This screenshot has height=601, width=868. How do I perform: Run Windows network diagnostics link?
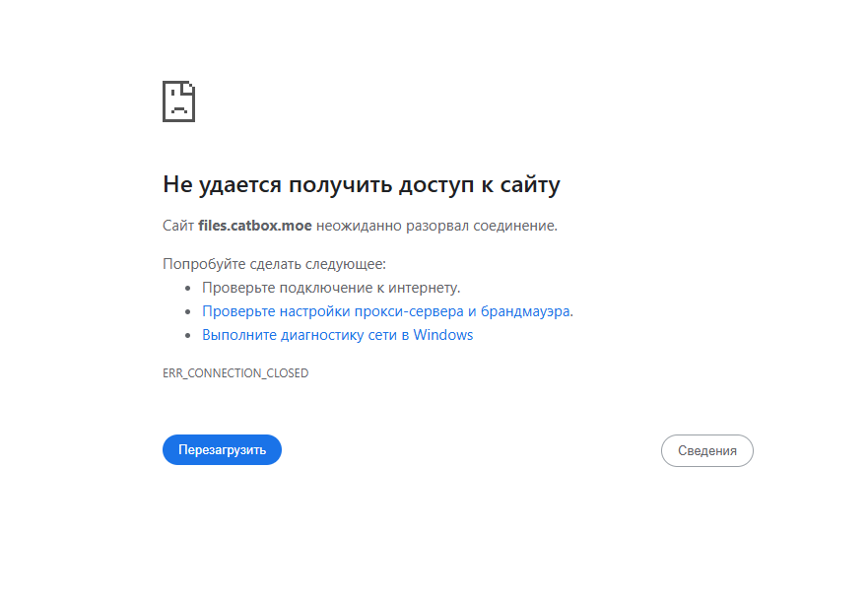pos(337,335)
